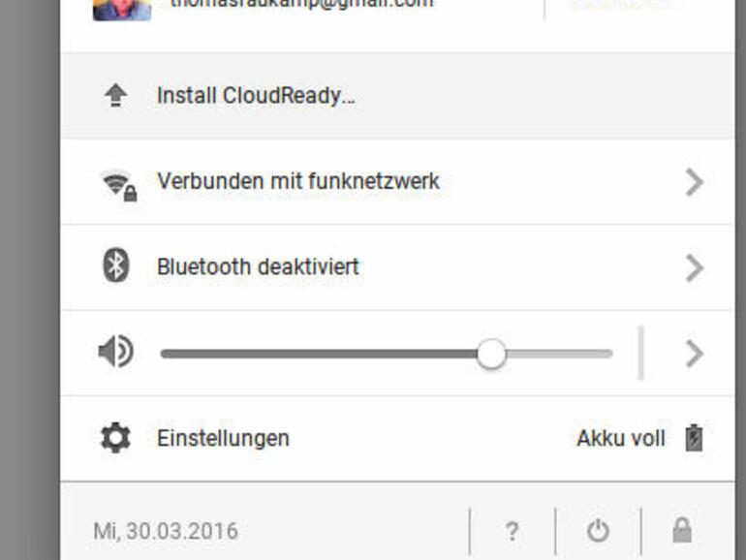Expand audio device settings chevron
The height and width of the screenshot is (560, 746).
pyautogui.click(x=694, y=354)
